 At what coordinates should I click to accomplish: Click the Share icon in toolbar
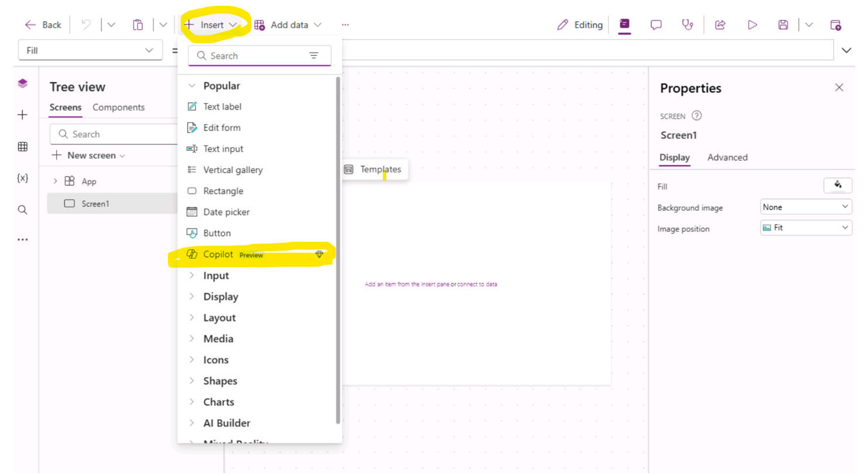pyautogui.click(x=721, y=25)
